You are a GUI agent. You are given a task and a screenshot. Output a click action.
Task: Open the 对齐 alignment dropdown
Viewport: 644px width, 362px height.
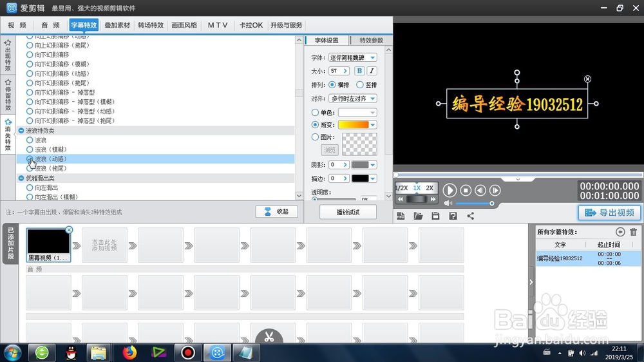click(372, 99)
